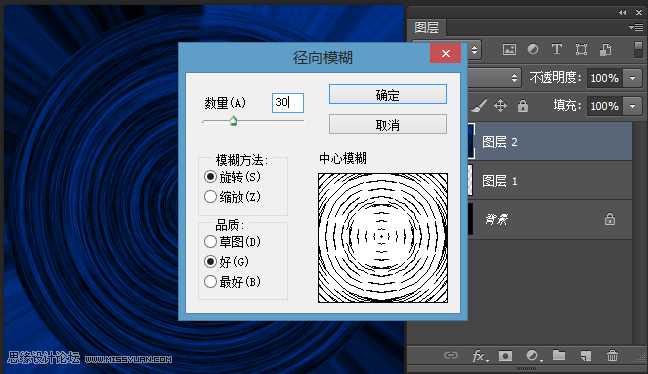648x374 pixels.
Task: Filter layers by shape type
Action: point(581,50)
